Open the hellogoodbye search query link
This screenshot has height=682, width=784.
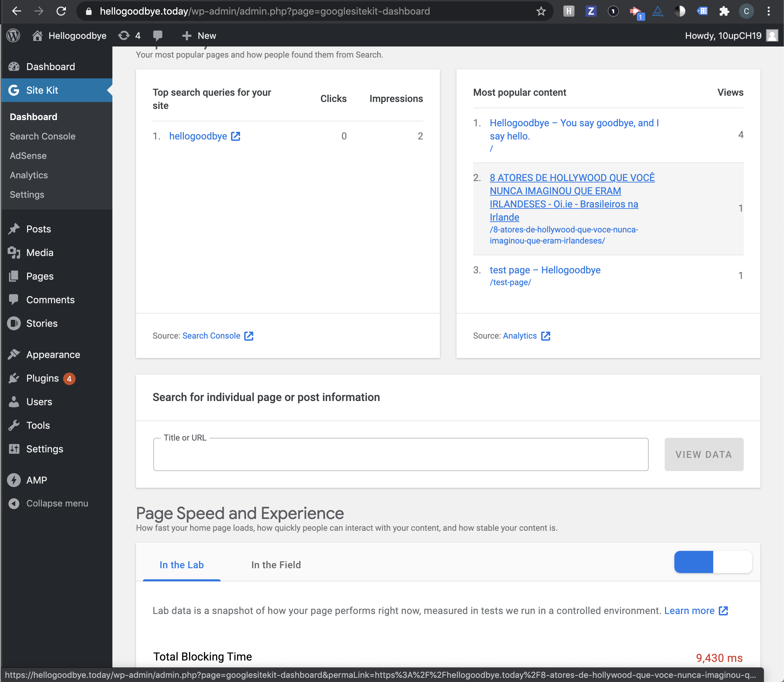[198, 136]
